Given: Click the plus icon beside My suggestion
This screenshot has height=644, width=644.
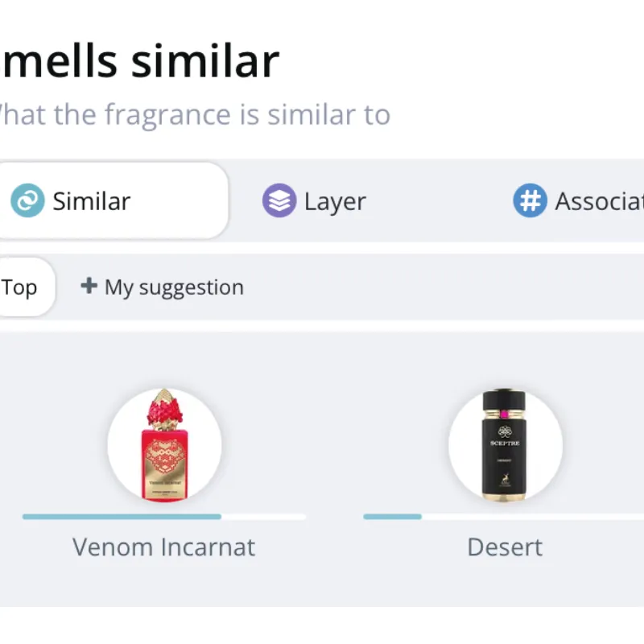Looking at the screenshot, I should (89, 286).
